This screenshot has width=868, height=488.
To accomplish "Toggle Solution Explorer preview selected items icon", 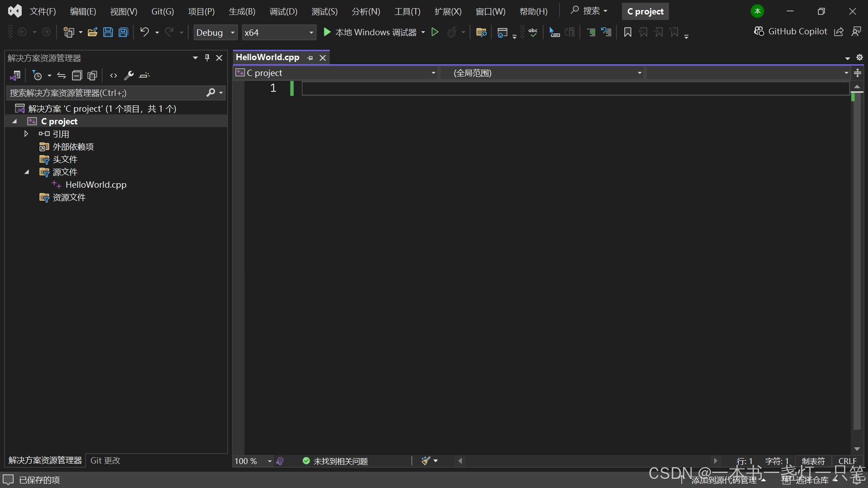I will coord(144,76).
